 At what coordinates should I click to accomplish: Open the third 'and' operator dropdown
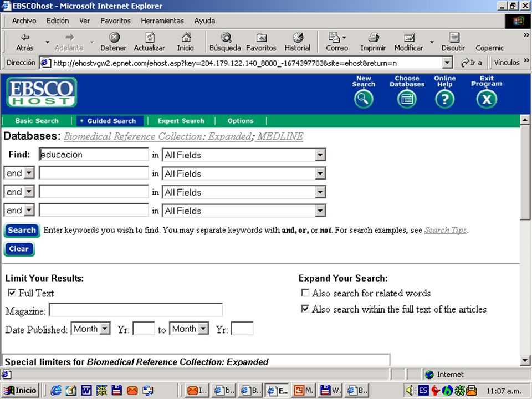pyautogui.click(x=29, y=211)
